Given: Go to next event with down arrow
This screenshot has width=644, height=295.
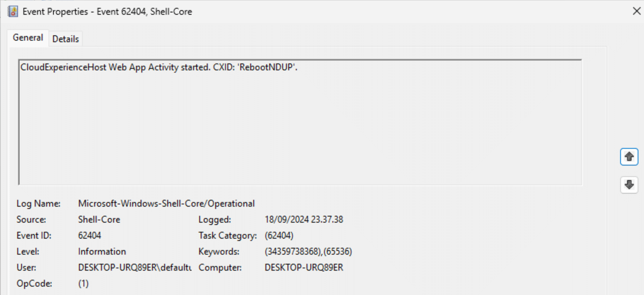Looking at the screenshot, I should pyautogui.click(x=629, y=185).
